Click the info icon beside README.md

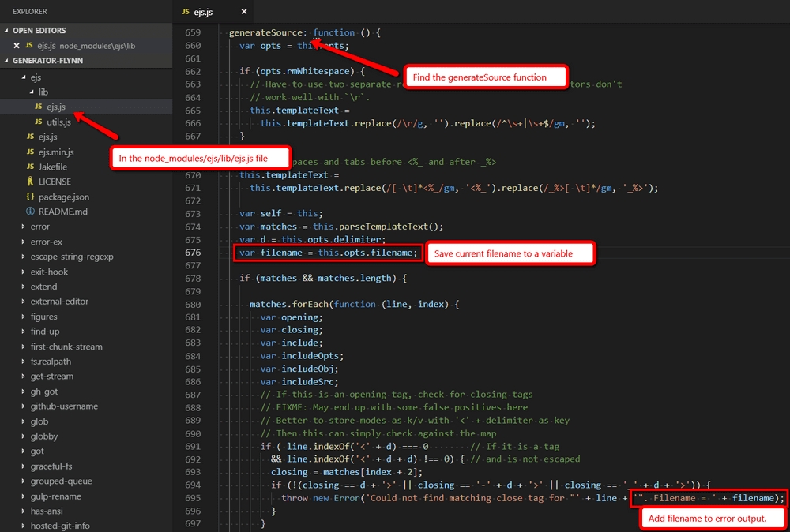pos(30,212)
